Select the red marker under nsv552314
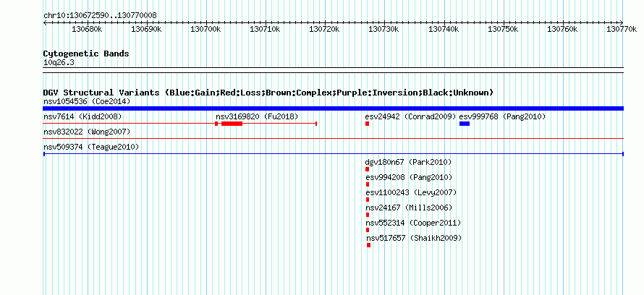This screenshot has width=644, height=295. pyautogui.click(x=368, y=230)
